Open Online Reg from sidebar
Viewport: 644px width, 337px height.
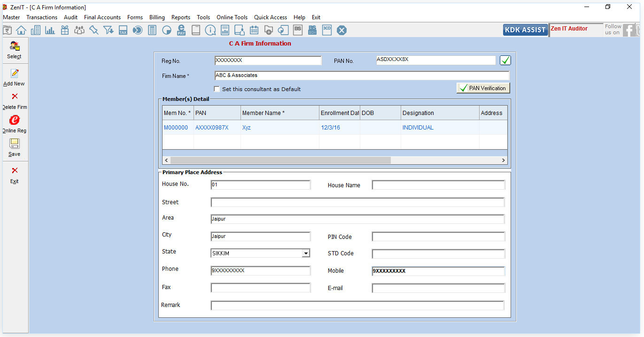pyautogui.click(x=15, y=124)
